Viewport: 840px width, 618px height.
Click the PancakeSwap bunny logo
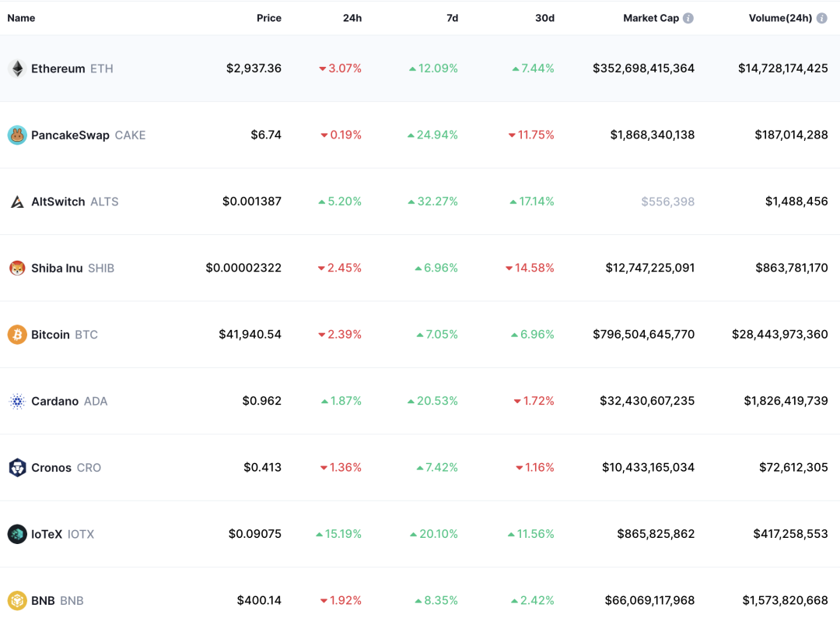coord(17,135)
